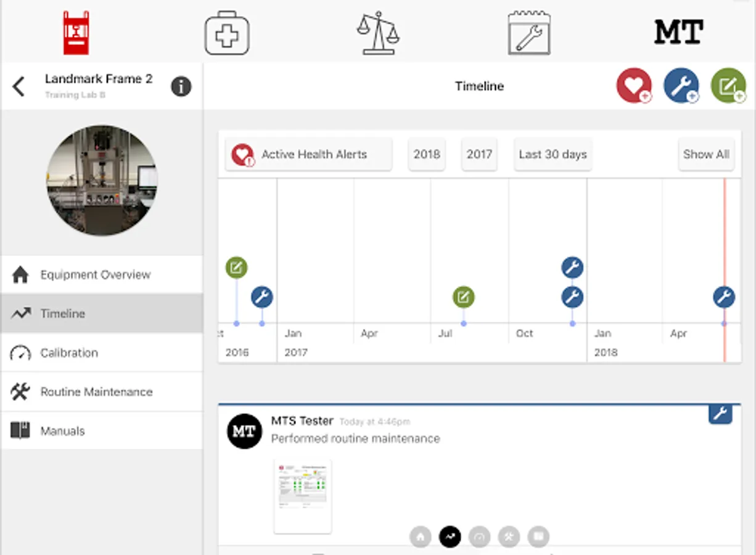Click the 'Today at 4:46pm' timestamp
This screenshot has height=555, width=756.
click(x=375, y=422)
